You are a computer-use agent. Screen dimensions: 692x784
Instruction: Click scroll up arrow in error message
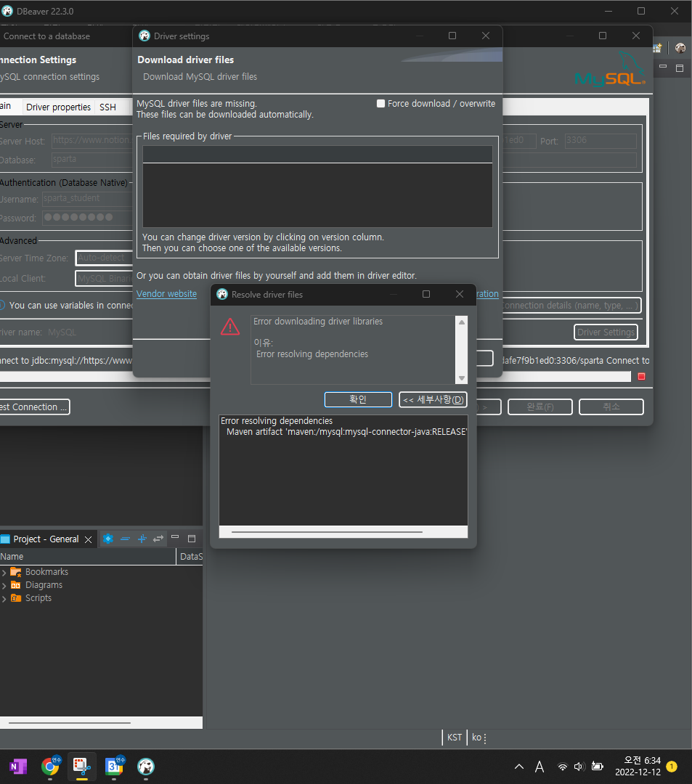click(x=462, y=322)
